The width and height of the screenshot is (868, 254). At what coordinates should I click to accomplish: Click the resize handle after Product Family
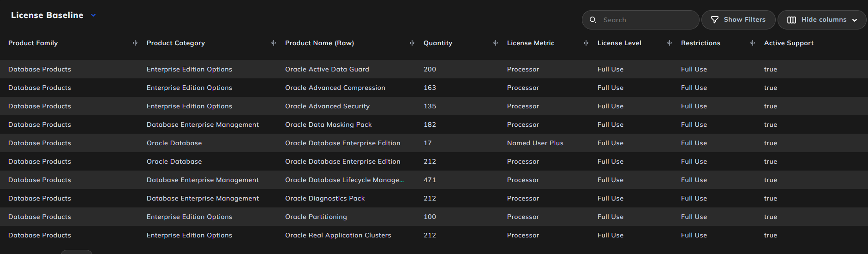135,43
